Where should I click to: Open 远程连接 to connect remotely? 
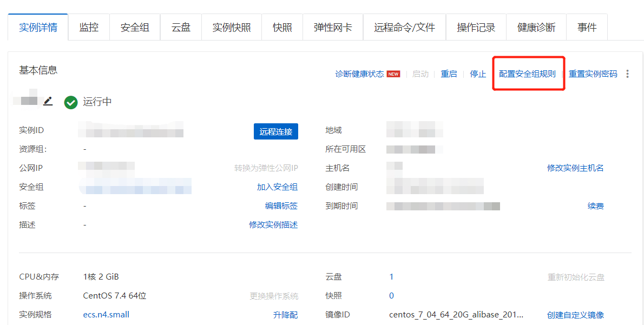[x=276, y=131]
